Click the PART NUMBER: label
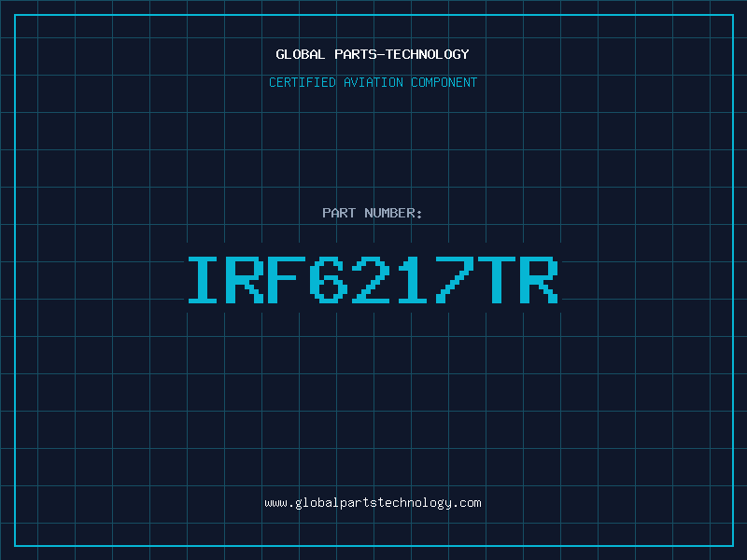Viewport: 747px width, 560px height. 373,213
